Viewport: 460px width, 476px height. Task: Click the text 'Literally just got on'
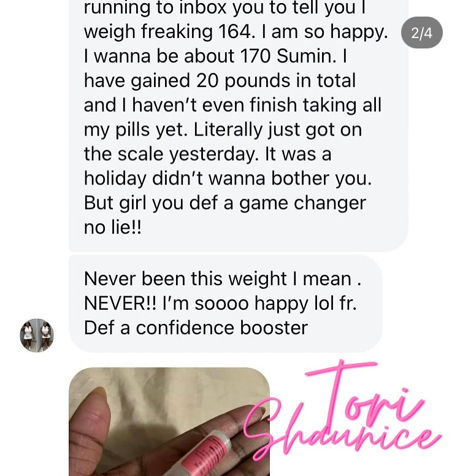pos(277,130)
